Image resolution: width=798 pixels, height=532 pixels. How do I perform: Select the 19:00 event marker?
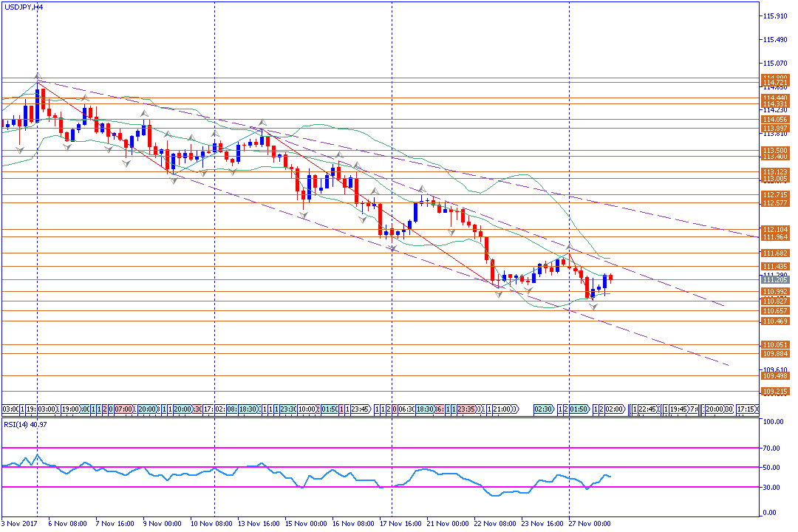click(x=71, y=409)
